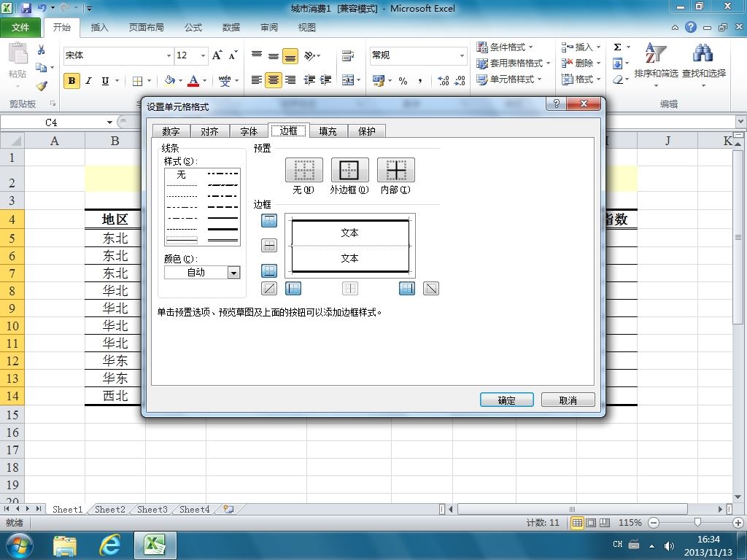Open the font name dropdown

[x=169, y=55]
